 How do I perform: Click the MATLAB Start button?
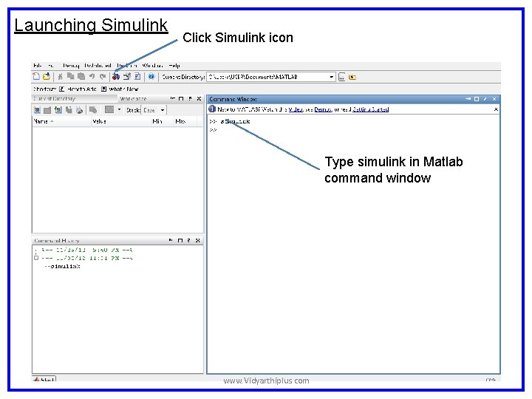pos(44,379)
